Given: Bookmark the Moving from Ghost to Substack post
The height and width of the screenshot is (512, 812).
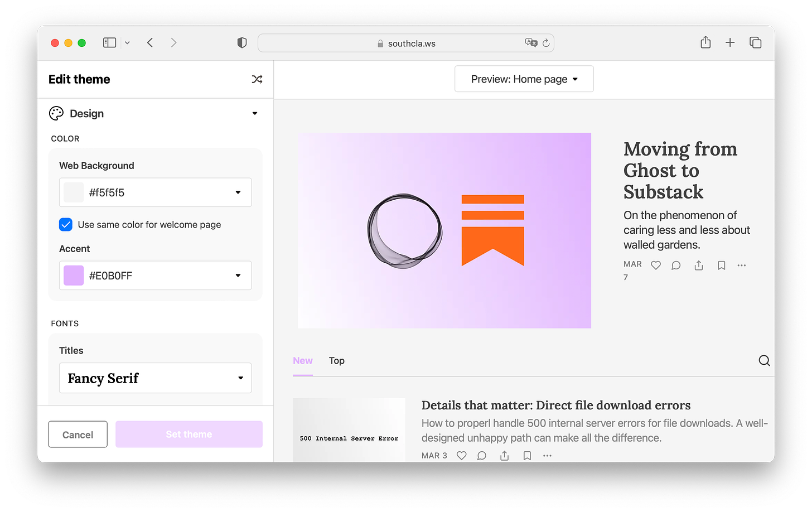Looking at the screenshot, I should pyautogui.click(x=722, y=265).
